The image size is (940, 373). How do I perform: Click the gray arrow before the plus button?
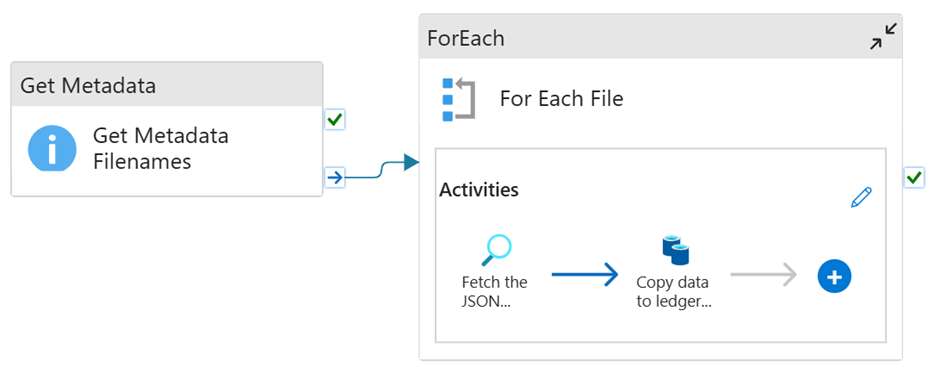click(x=764, y=275)
